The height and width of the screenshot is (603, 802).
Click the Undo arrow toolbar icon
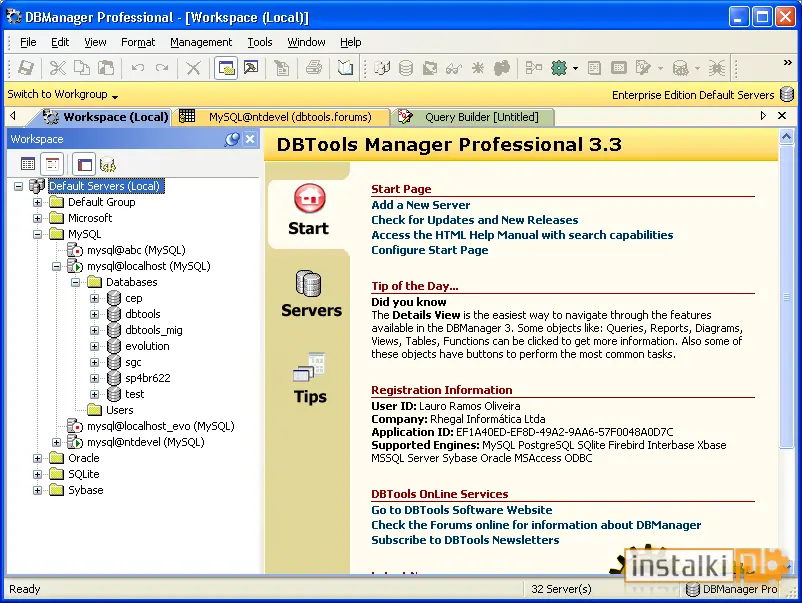(138, 68)
